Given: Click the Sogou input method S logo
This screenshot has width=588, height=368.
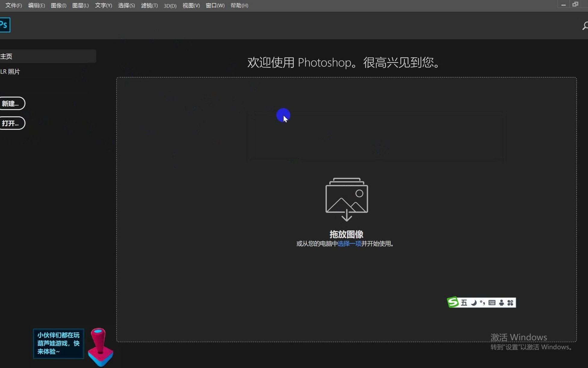Looking at the screenshot, I should coord(453,302).
